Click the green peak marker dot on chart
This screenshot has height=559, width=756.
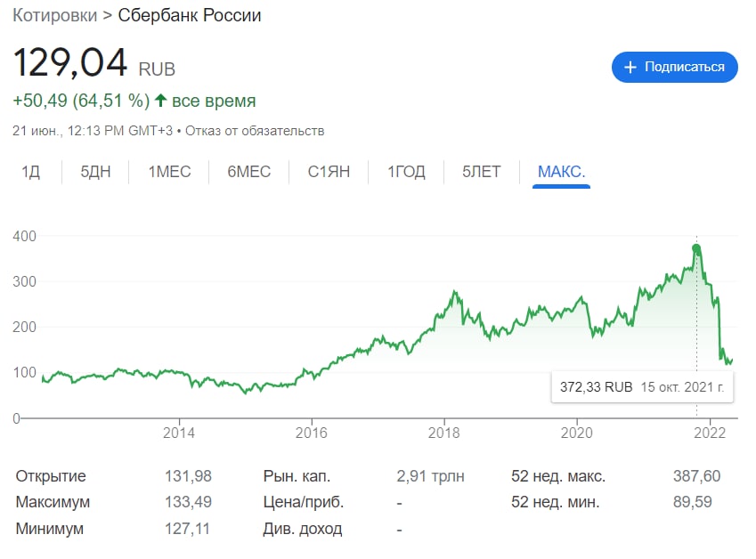click(696, 248)
